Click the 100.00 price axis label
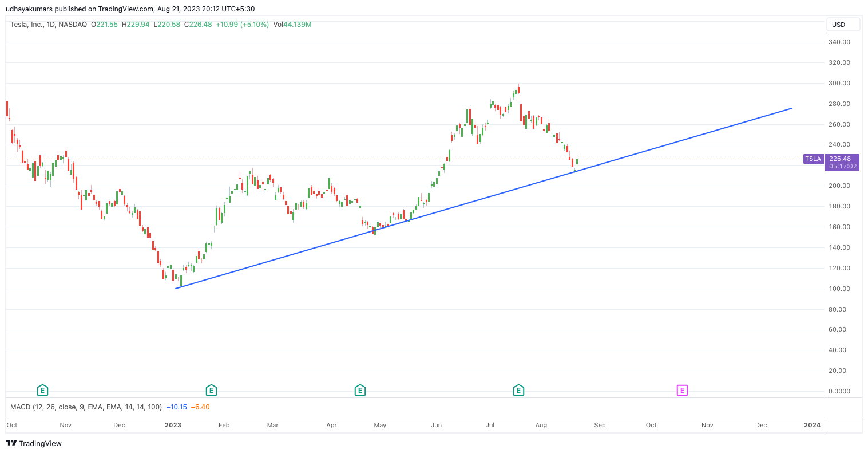 coord(839,289)
